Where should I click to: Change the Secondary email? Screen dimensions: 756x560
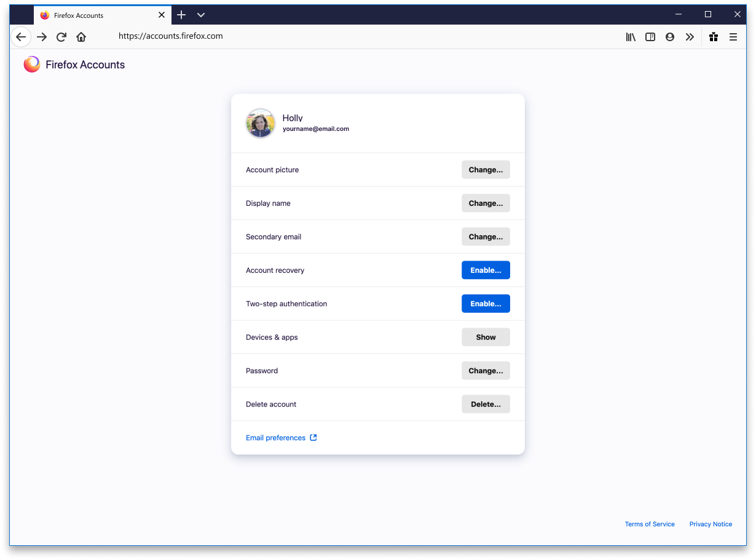(486, 237)
